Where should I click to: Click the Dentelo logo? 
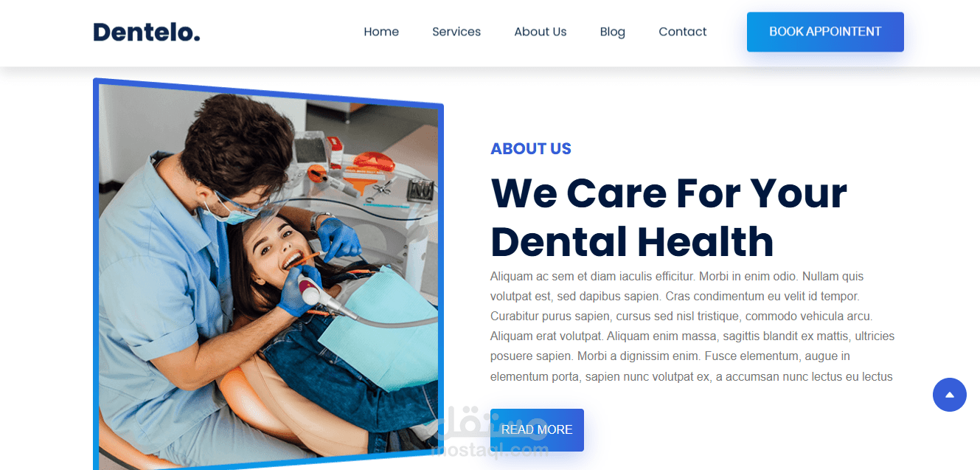point(147,32)
